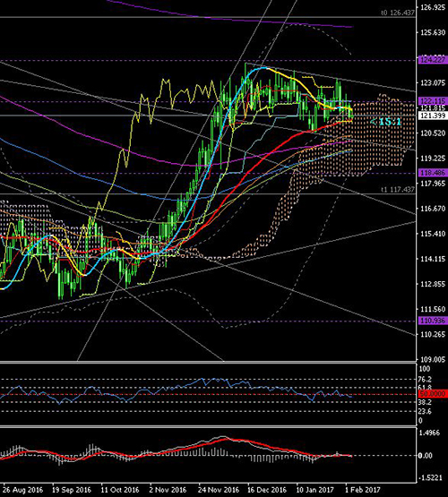Click the 118.486 purple price label
Image resolution: width=448 pixels, height=497 pixels.
tap(433, 173)
